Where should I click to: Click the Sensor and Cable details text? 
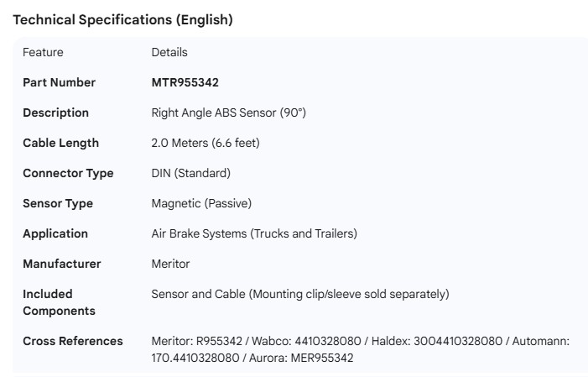tap(300, 294)
